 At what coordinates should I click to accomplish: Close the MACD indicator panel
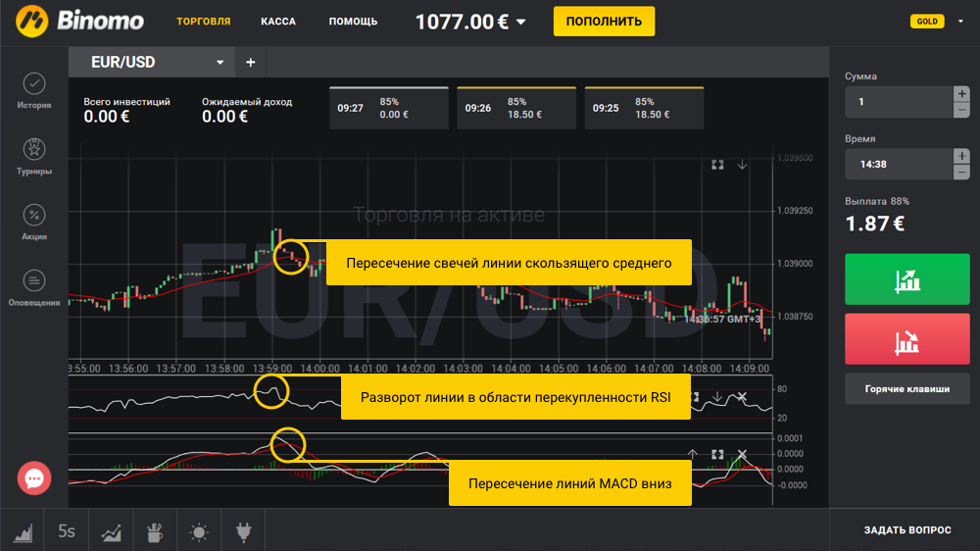(742, 454)
